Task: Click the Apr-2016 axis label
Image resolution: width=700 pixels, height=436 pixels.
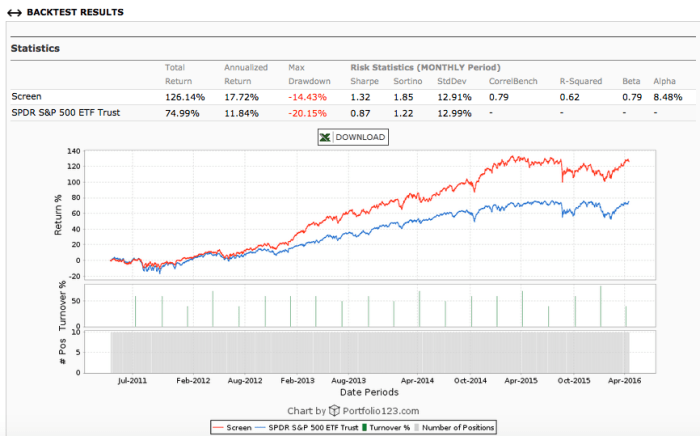Action: (625, 381)
